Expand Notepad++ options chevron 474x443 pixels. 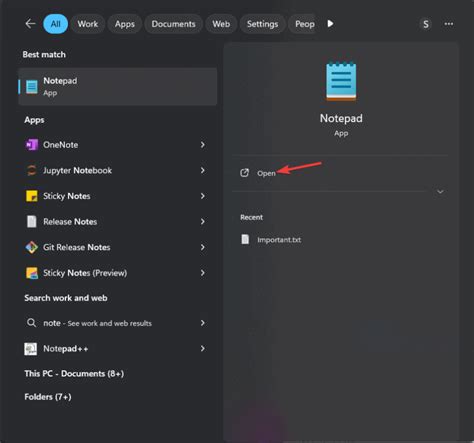[203, 349]
